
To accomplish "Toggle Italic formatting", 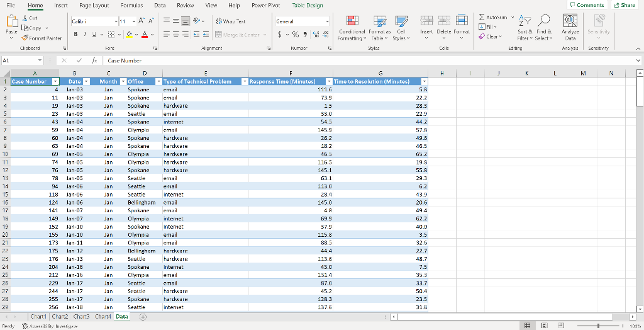I will [x=85, y=35].
